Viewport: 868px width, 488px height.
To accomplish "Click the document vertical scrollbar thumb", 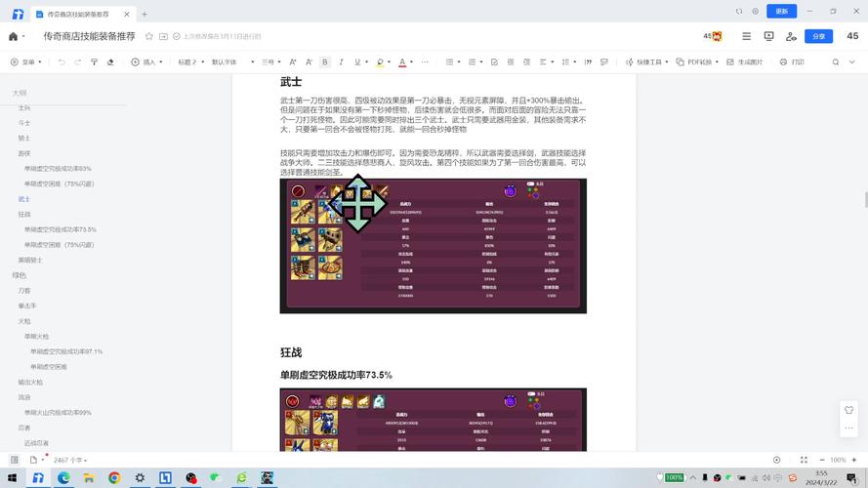I will coord(866,200).
